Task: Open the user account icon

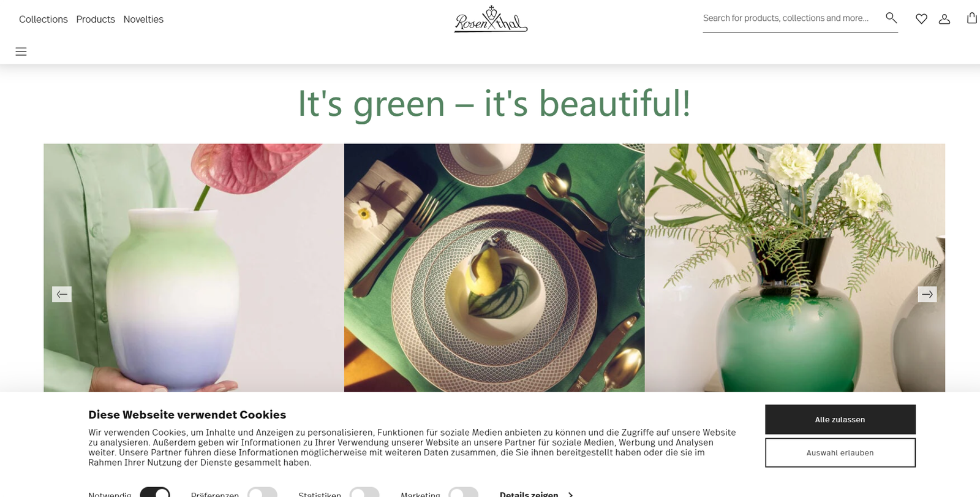Action: pyautogui.click(x=944, y=19)
